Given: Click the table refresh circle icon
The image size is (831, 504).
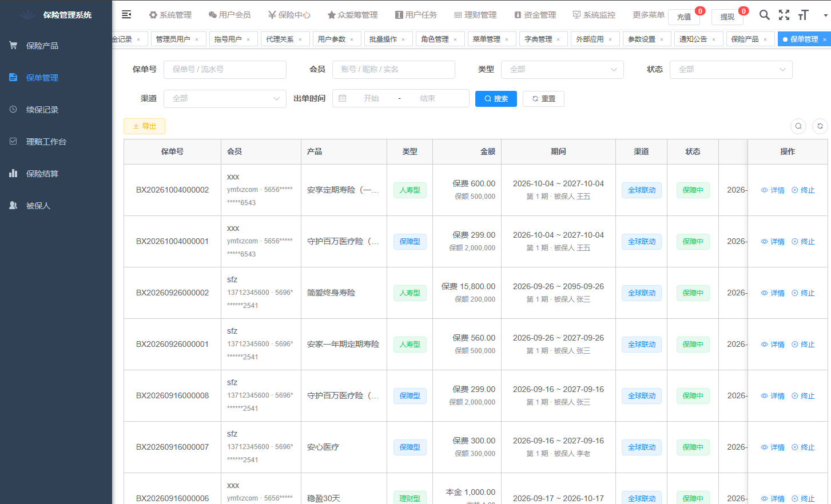Looking at the screenshot, I should tap(820, 126).
